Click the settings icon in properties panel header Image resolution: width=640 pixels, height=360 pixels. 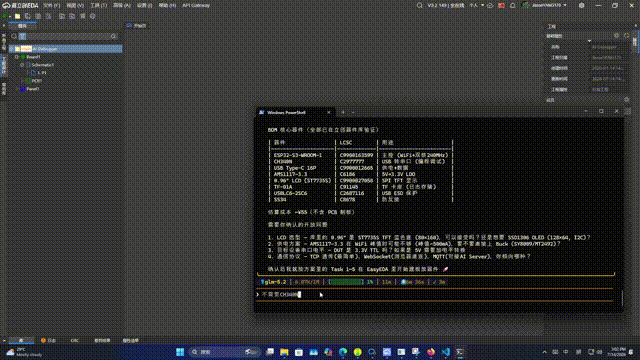pyautogui.click(x=616, y=36)
